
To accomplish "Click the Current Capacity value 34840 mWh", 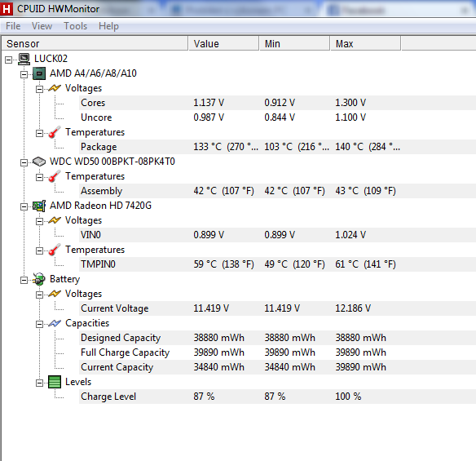I will pos(219,367).
